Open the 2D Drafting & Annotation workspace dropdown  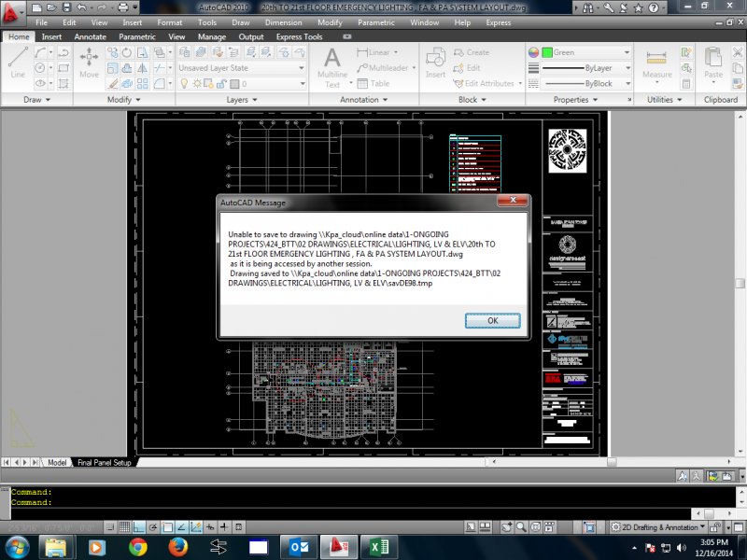(x=658, y=527)
